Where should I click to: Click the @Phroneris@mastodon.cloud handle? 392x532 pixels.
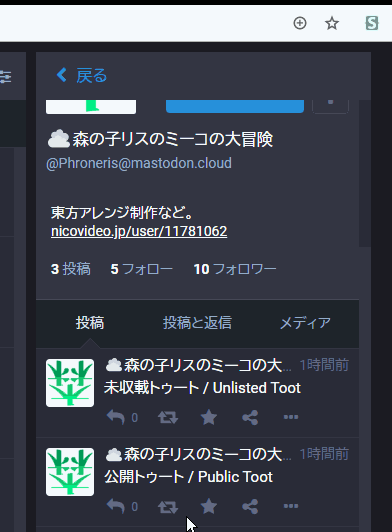coord(139,164)
